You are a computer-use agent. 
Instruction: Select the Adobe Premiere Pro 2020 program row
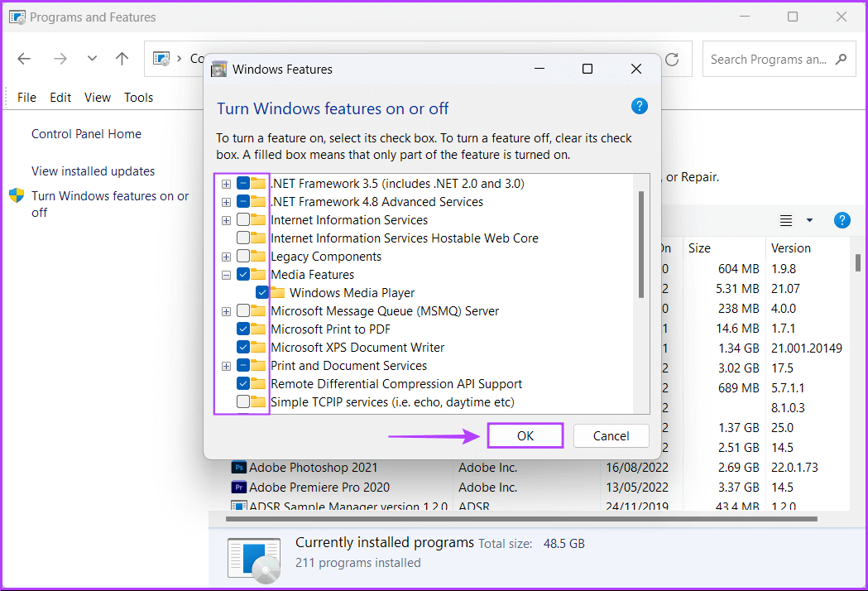[x=540, y=488]
